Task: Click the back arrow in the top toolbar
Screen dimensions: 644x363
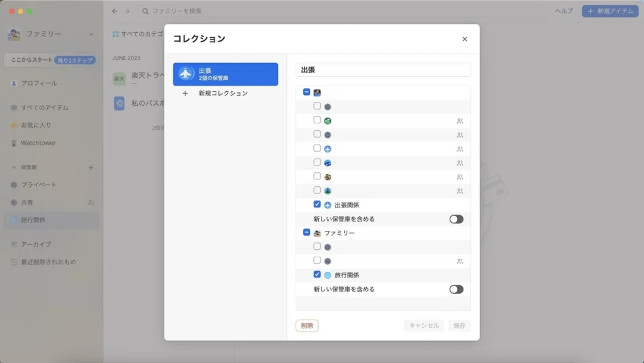Action: tap(114, 11)
